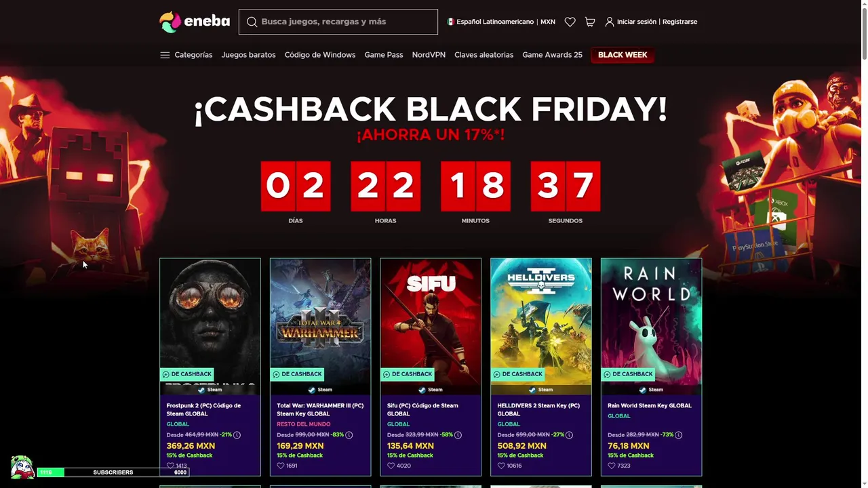Open the Game Pass menu item
868x488 pixels.
[384, 55]
